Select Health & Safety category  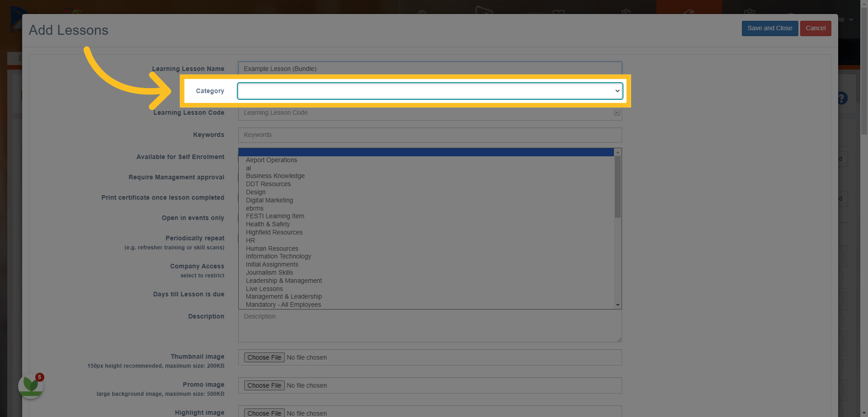[426, 224]
